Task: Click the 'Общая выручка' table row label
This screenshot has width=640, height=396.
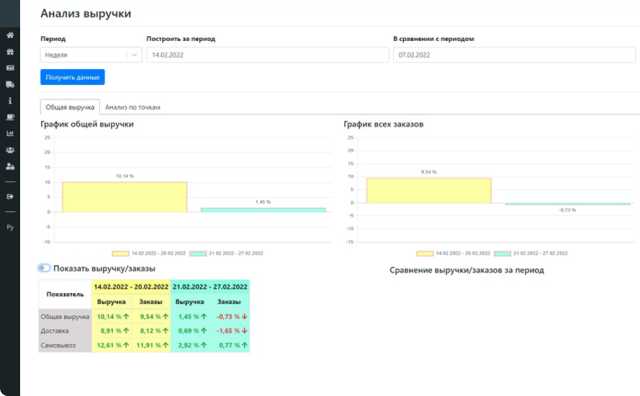Action: point(65,316)
